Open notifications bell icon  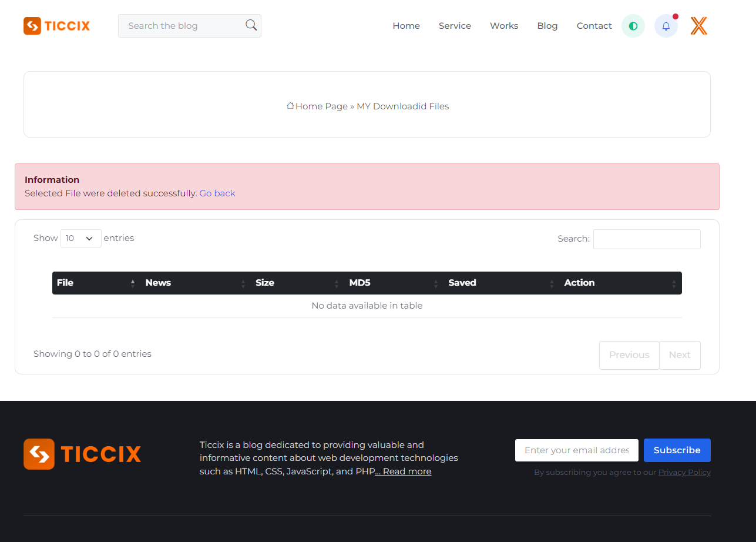[666, 26]
